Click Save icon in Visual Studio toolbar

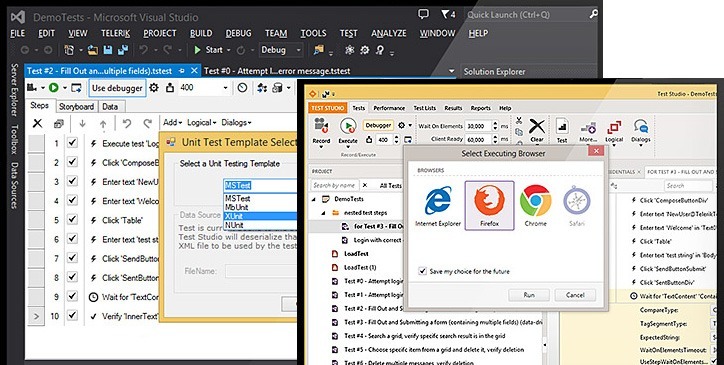108,50
